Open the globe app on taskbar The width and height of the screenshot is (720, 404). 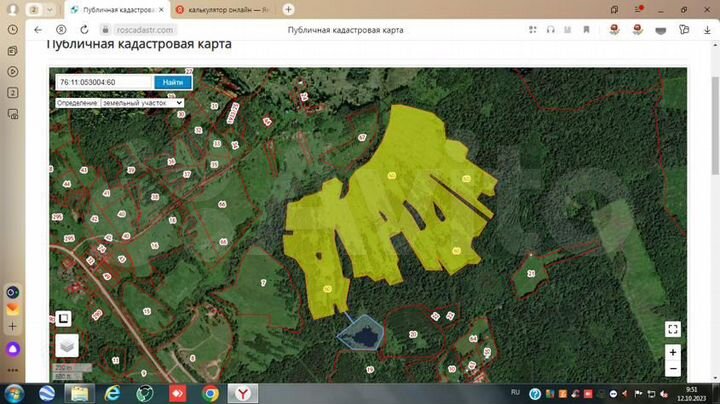46,393
